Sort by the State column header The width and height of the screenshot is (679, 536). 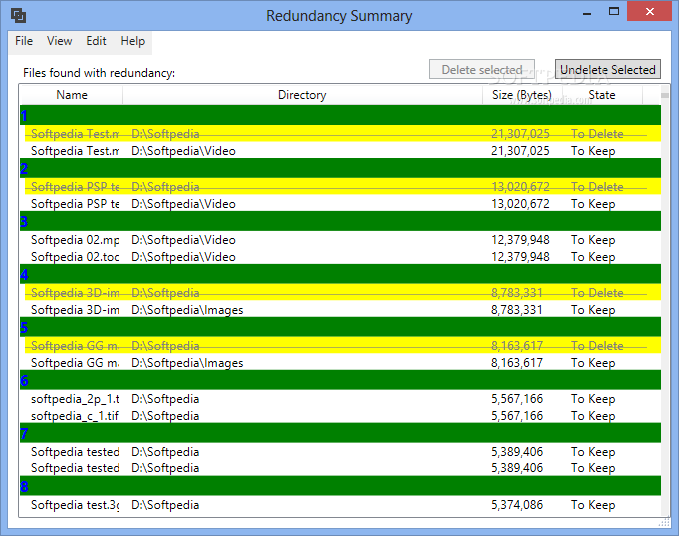tap(602, 95)
